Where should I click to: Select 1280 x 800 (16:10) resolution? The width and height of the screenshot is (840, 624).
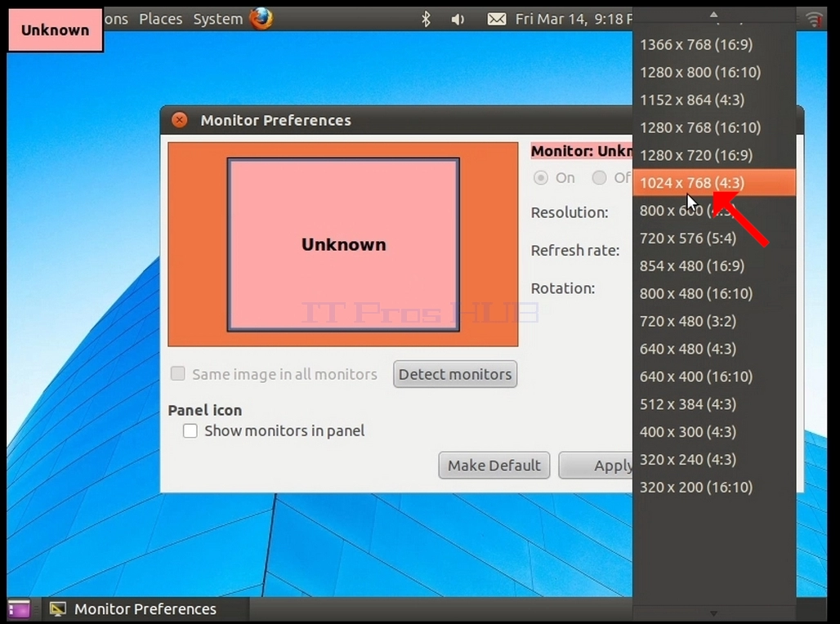tap(714, 73)
